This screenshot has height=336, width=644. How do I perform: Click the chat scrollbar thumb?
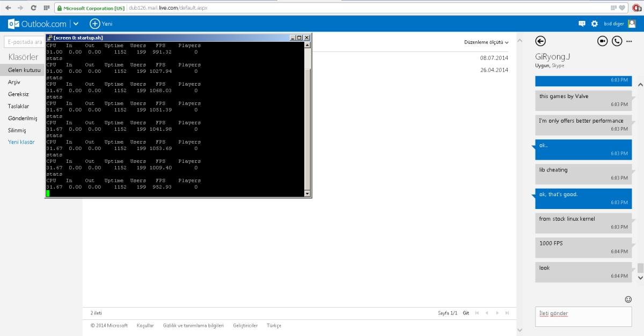point(640,268)
